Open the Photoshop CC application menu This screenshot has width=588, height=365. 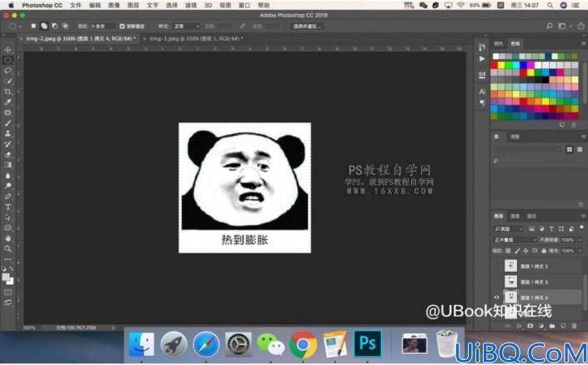43,5
